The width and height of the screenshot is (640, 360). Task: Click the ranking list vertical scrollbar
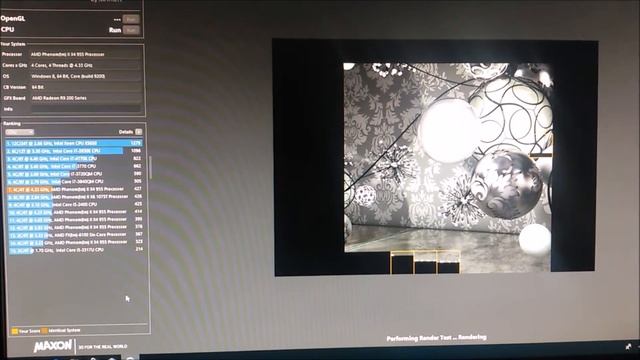pyautogui.click(x=150, y=168)
